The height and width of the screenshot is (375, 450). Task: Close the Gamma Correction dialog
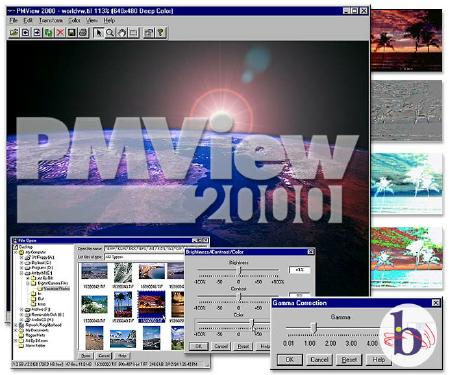(x=436, y=303)
